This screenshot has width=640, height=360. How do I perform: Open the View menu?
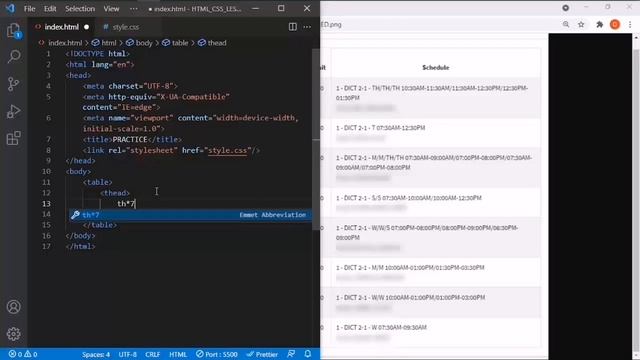pyautogui.click(x=111, y=9)
